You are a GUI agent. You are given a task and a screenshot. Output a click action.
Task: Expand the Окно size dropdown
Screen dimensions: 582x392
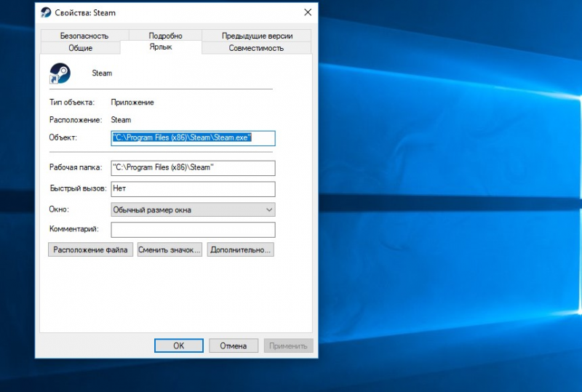click(193, 209)
